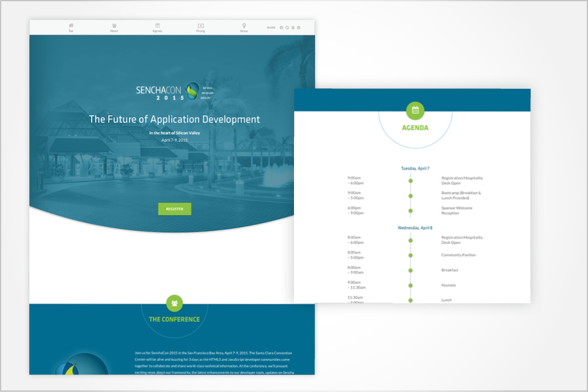Click the 'SHARE' label in the navbar

point(271,28)
